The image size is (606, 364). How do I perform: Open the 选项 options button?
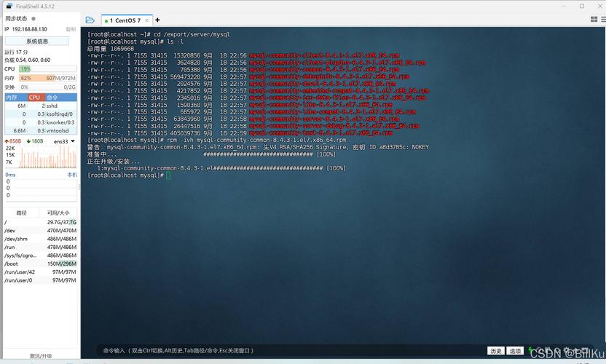516,351
